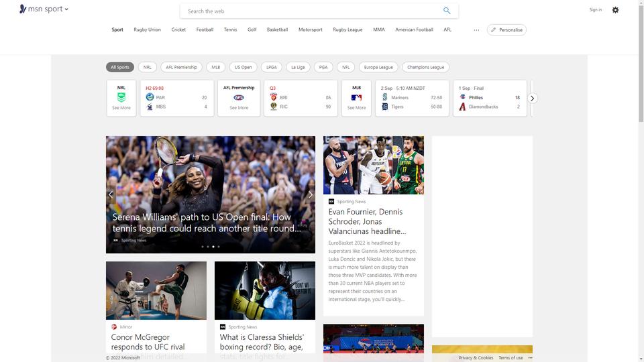The height and width of the screenshot is (362, 644).
Task: Select the Europa League filter pill
Action: pos(378,67)
